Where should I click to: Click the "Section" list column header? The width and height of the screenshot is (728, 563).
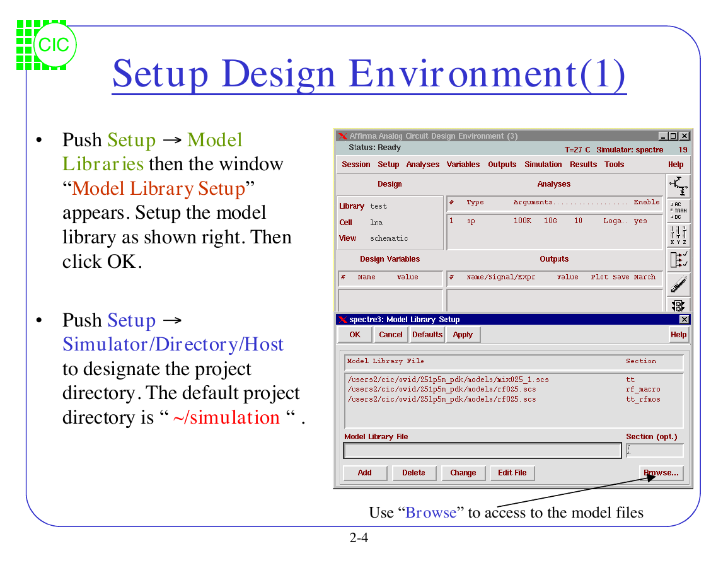click(x=641, y=361)
